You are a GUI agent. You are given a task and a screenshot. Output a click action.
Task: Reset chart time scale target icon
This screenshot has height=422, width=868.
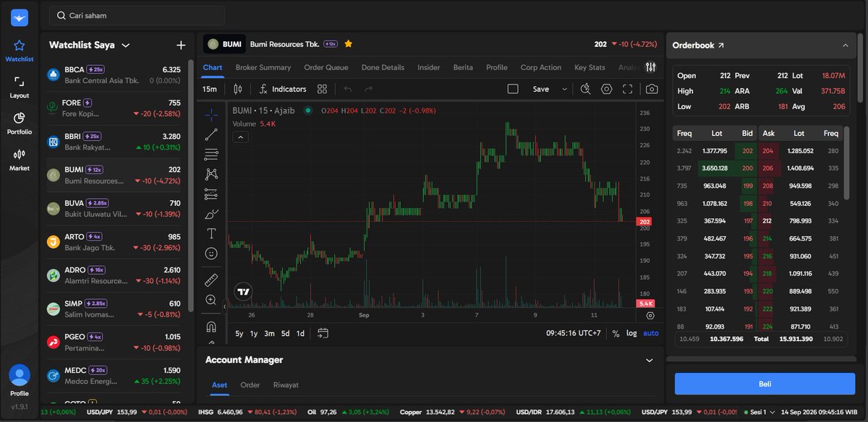click(650, 316)
